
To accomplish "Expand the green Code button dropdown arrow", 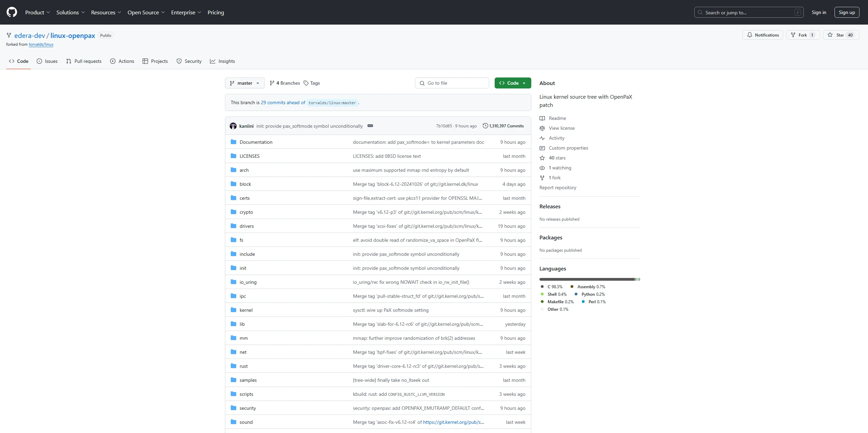I will click(x=523, y=83).
